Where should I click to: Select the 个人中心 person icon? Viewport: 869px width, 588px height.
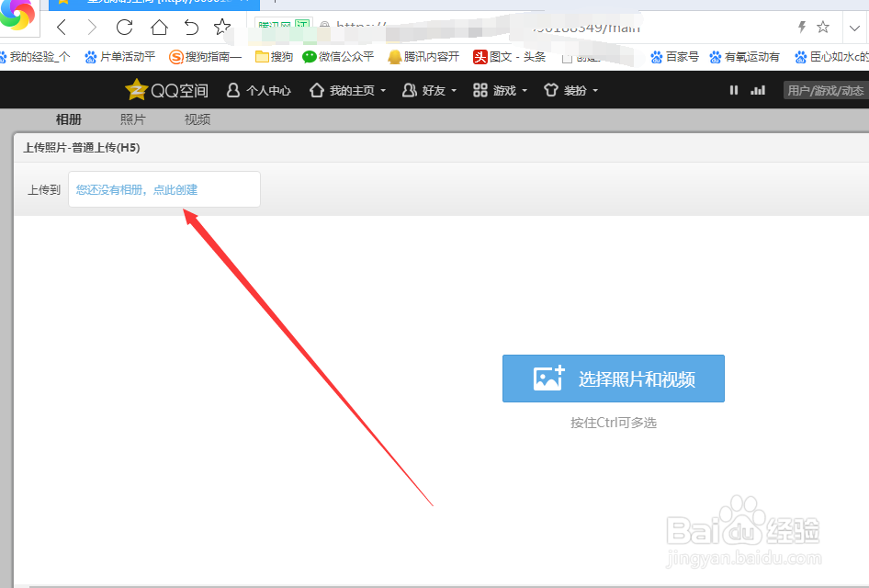(x=232, y=90)
